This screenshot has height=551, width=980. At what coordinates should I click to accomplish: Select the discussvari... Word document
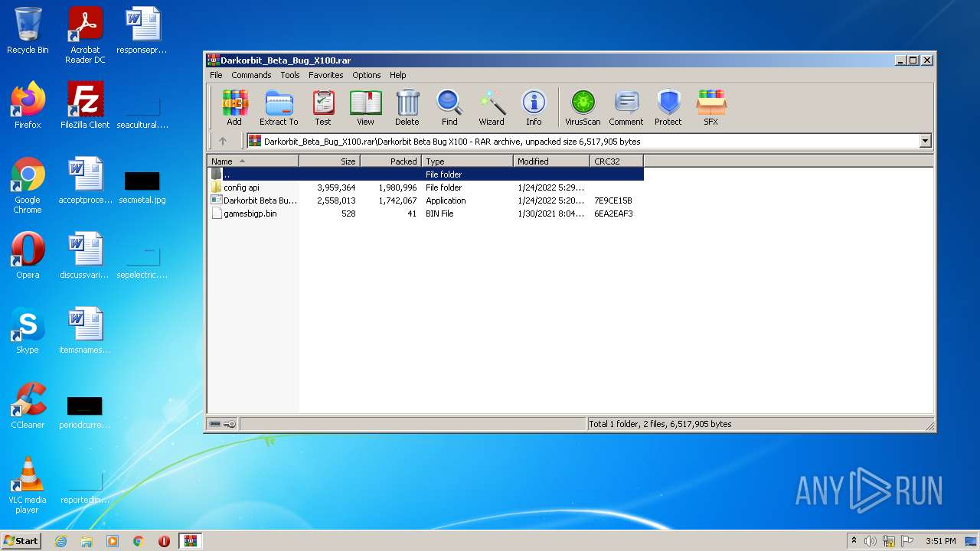point(85,256)
